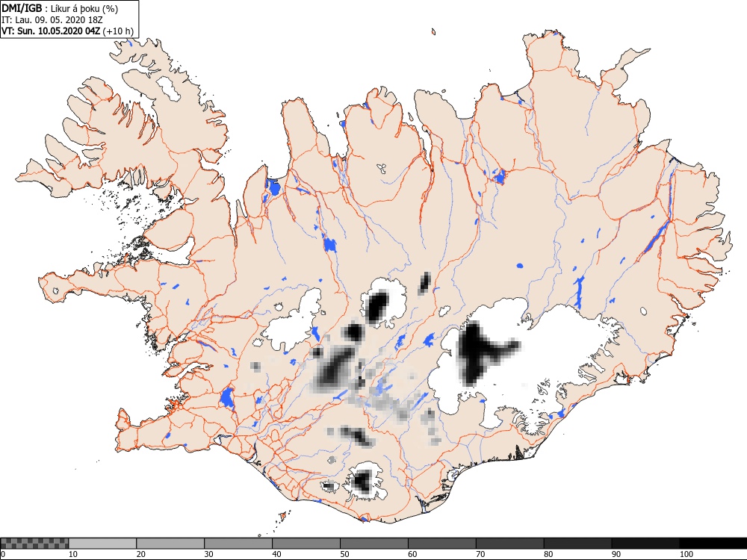747x560 pixels.
Task: Click the 40-50 gray legend swatch
Action: click(x=306, y=544)
